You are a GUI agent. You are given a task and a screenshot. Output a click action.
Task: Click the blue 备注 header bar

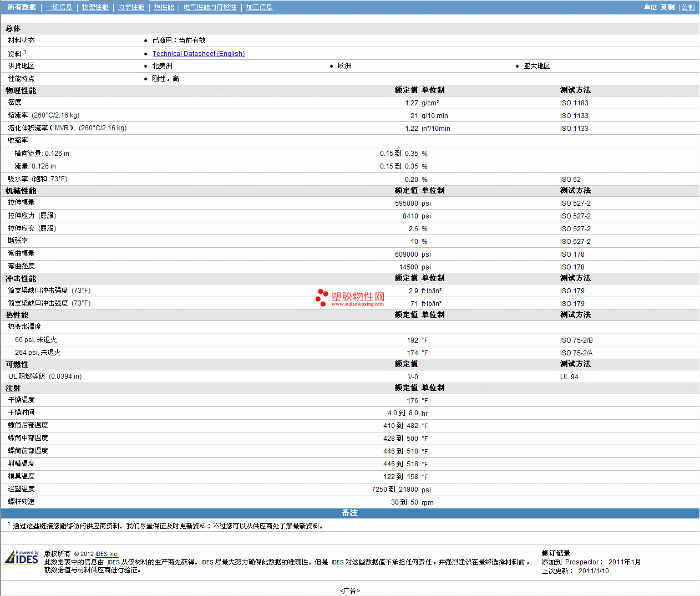(349, 513)
